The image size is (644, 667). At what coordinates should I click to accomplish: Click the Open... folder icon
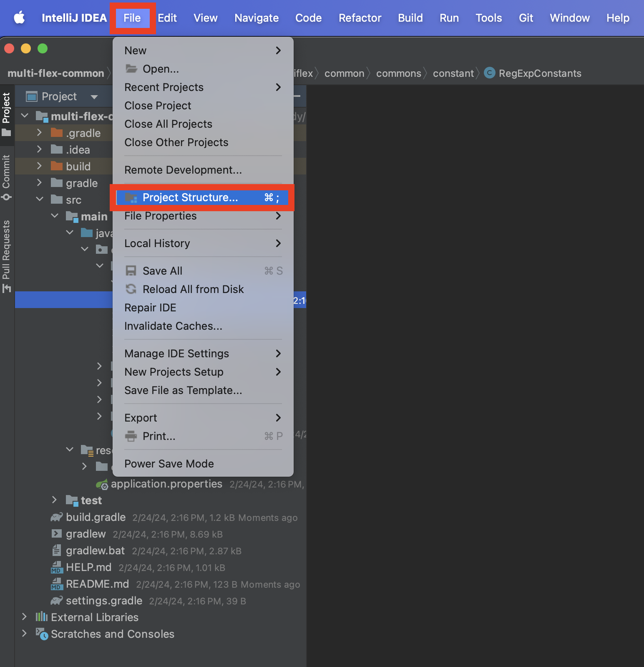(131, 68)
